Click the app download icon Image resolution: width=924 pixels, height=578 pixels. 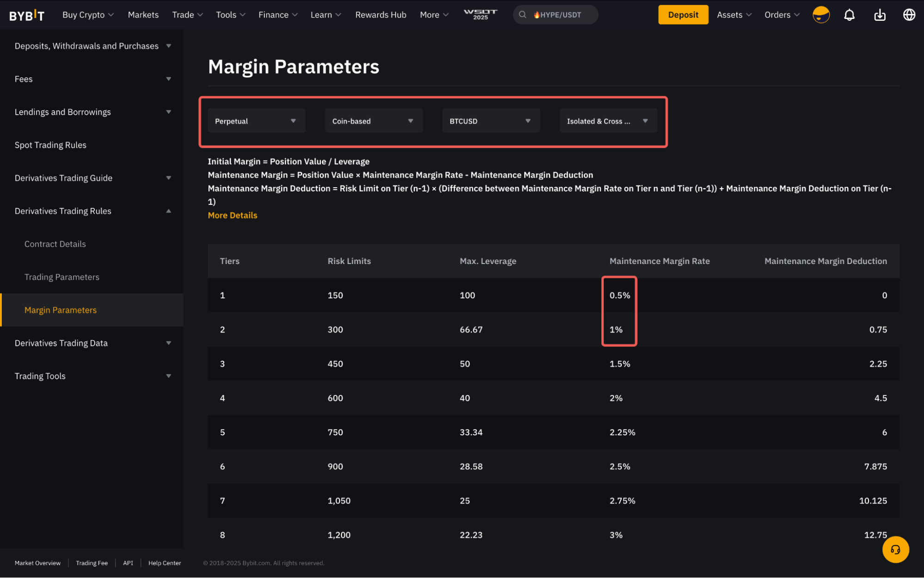click(880, 15)
